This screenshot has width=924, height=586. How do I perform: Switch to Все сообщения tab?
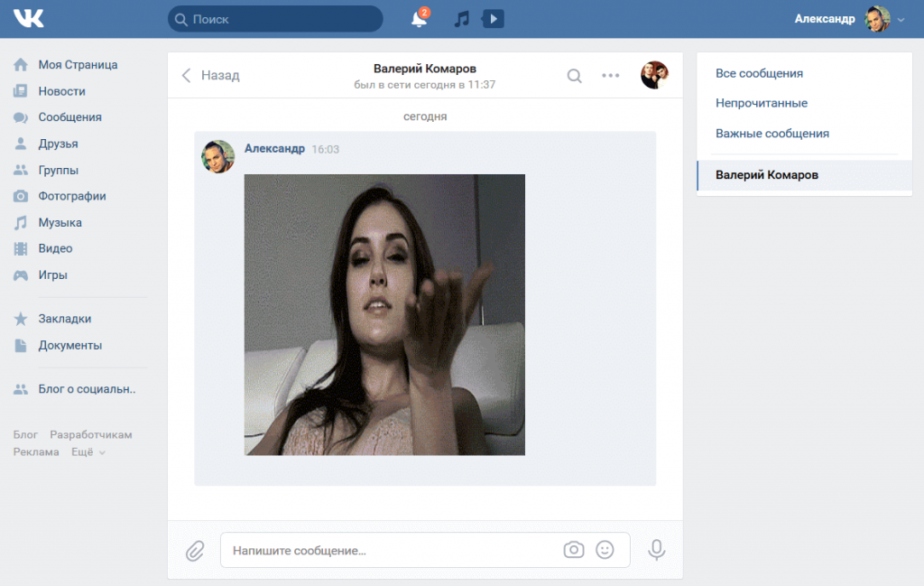point(759,73)
